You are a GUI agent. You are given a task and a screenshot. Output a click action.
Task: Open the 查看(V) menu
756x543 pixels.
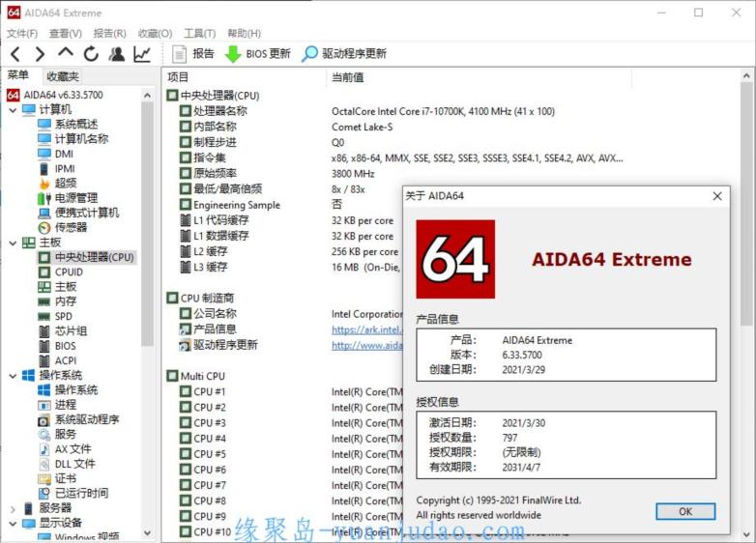[66, 33]
